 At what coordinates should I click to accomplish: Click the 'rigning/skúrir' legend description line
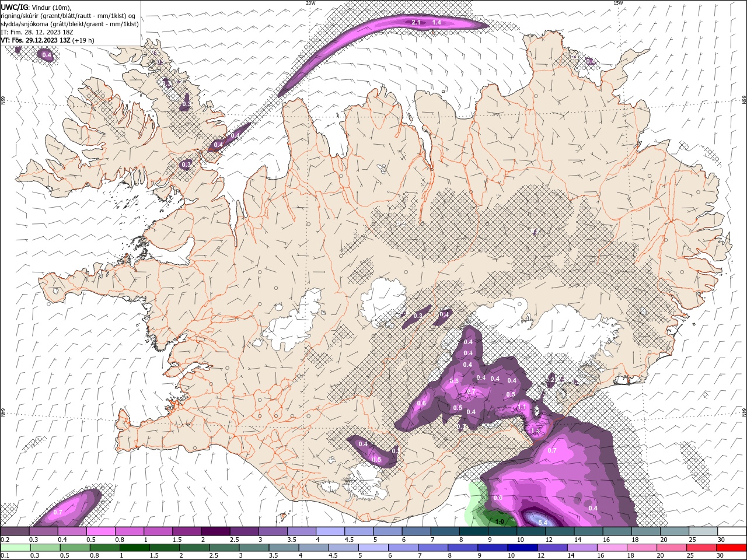[68, 16]
